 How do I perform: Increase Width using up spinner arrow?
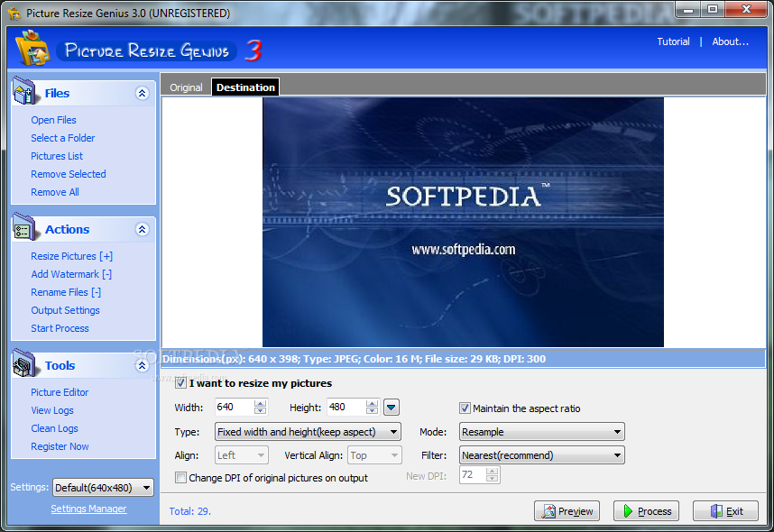tap(260, 404)
